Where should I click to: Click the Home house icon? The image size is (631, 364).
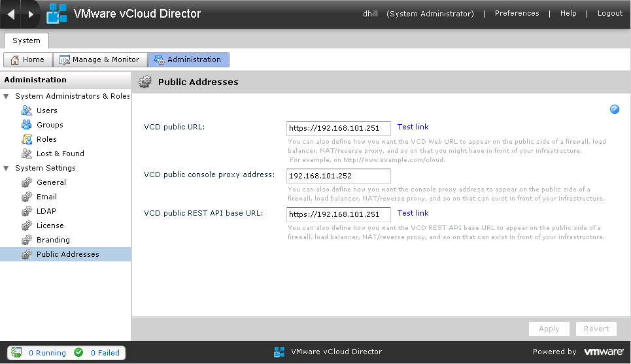(14, 60)
